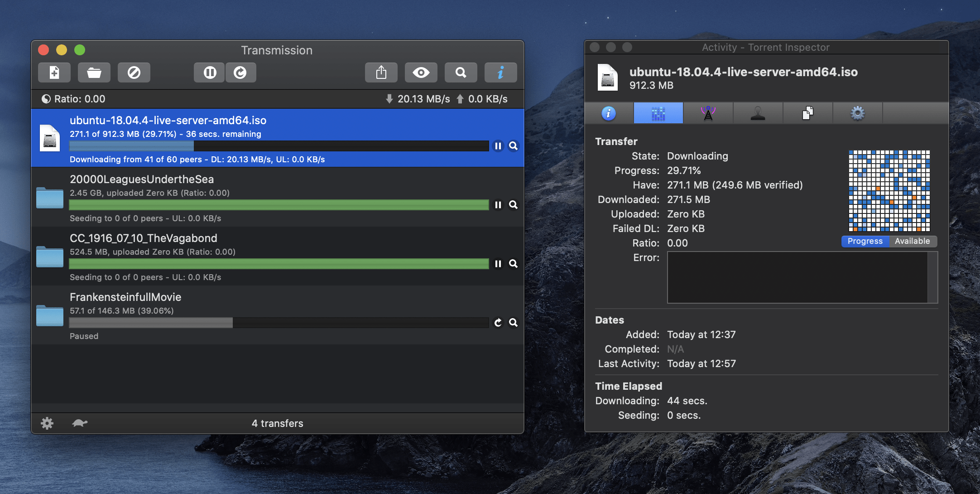Pause all transfers from the toolbar

coord(209,72)
